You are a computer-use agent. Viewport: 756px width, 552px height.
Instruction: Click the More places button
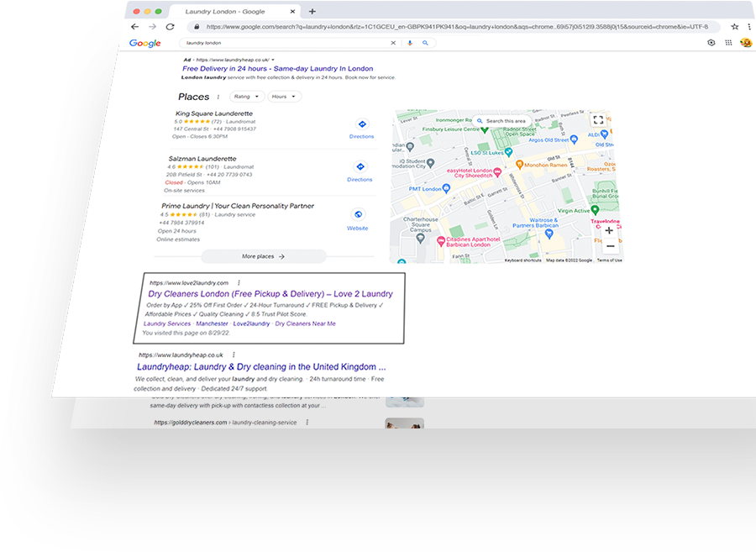click(263, 256)
